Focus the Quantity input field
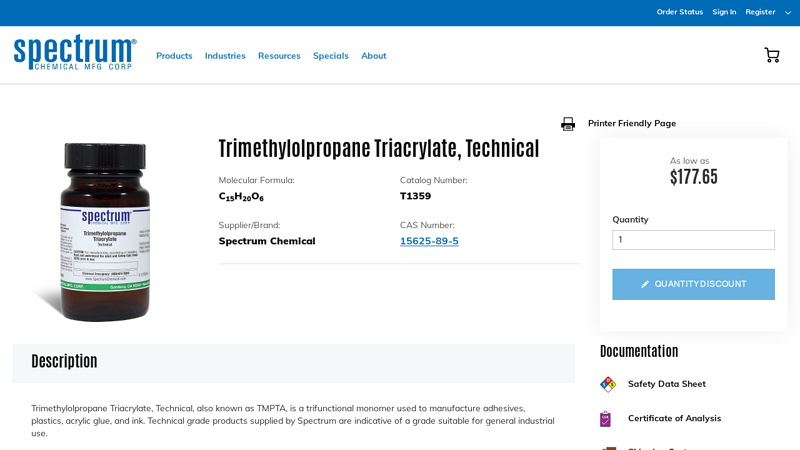Image resolution: width=800 pixels, height=450 pixels. point(693,240)
